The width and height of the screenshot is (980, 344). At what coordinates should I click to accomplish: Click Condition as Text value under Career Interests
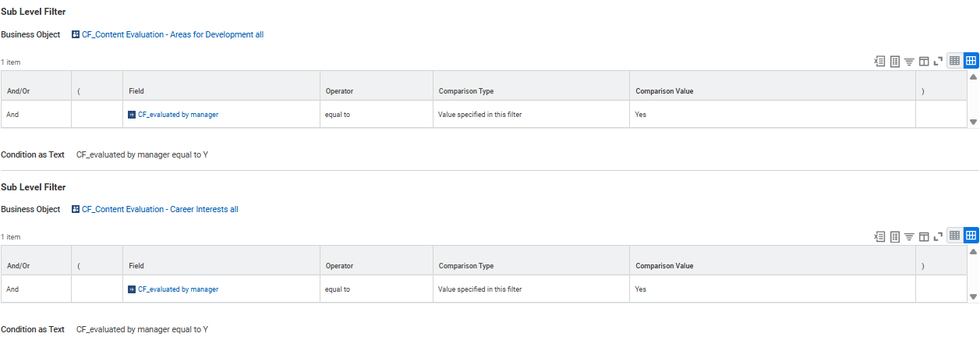[142, 329]
